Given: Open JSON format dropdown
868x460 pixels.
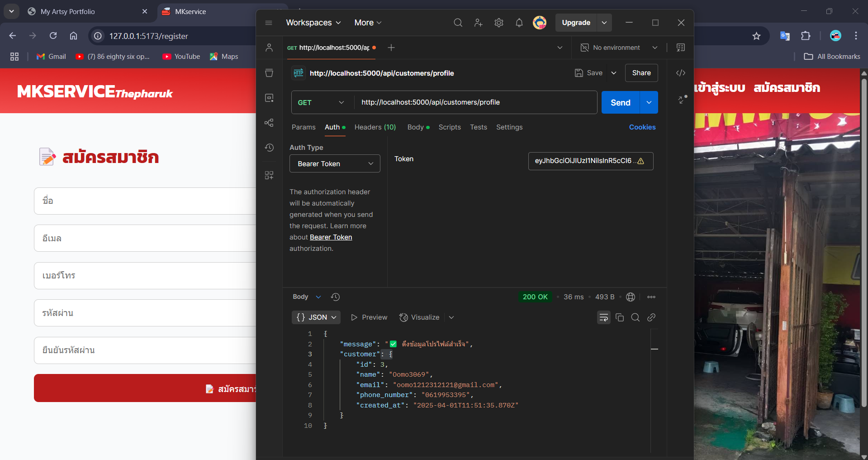Looking at the screenshot, I should [x=316, y=317].
